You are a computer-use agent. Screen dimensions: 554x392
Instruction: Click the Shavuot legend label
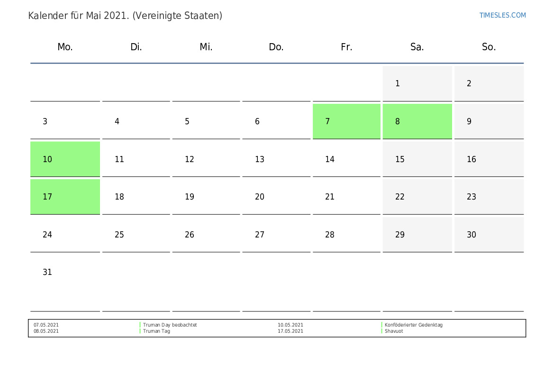coord(394,331)
